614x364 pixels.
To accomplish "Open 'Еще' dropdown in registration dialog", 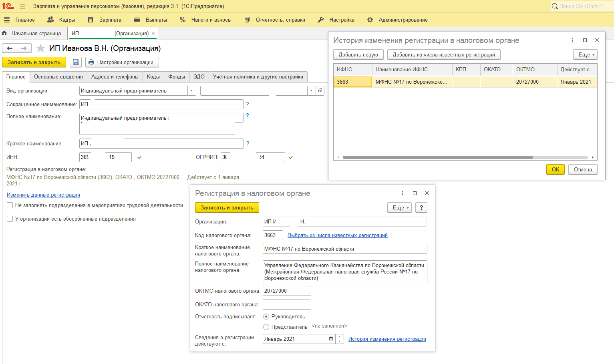I will click(399, 207).
